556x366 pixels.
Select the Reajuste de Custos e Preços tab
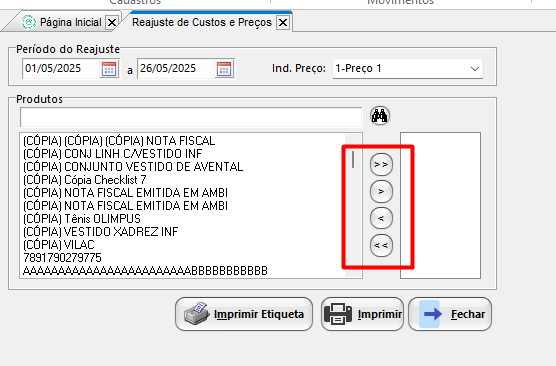[x=201, y=22]
